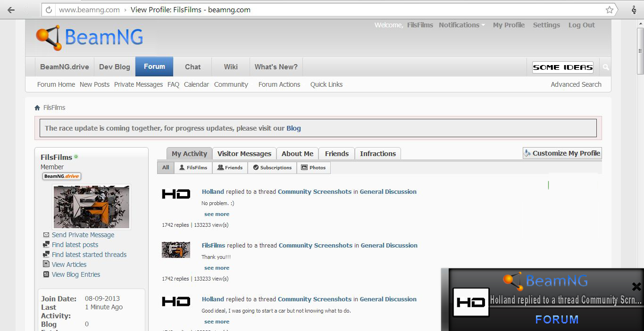
Task: Click the browser back arrow
Action: tap(11, 9)
